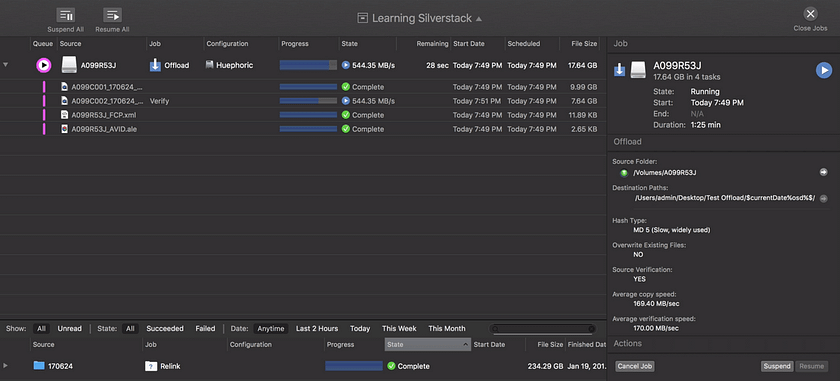This screenshot has height=381, width=840.
Task: Click the green Complete checkmark for FCP.xml
Action: tap(346, 115)
